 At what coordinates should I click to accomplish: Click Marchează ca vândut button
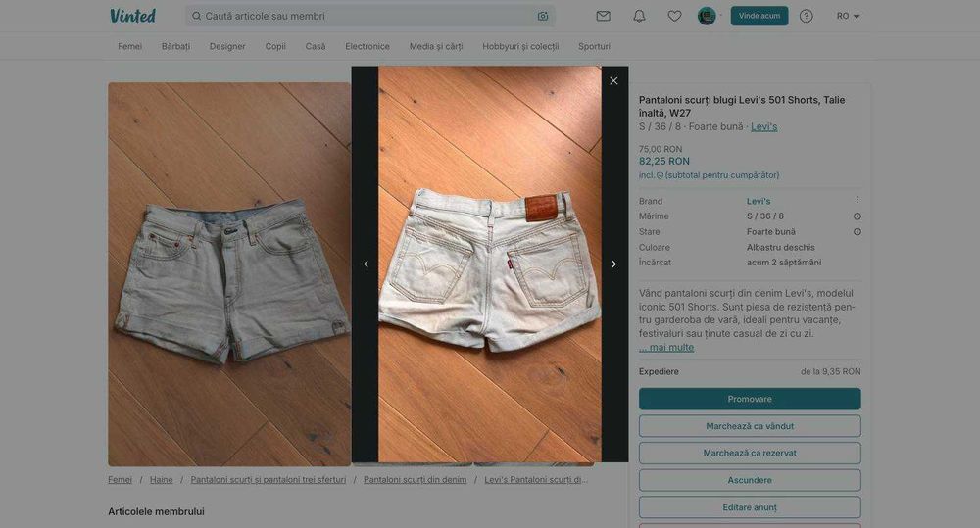(750, 426)
